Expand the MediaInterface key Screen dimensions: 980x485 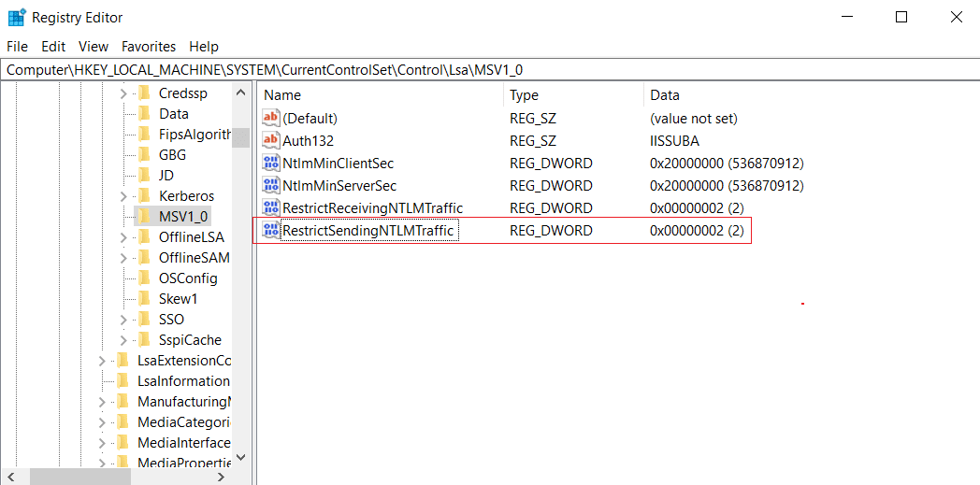pos(102,443)
